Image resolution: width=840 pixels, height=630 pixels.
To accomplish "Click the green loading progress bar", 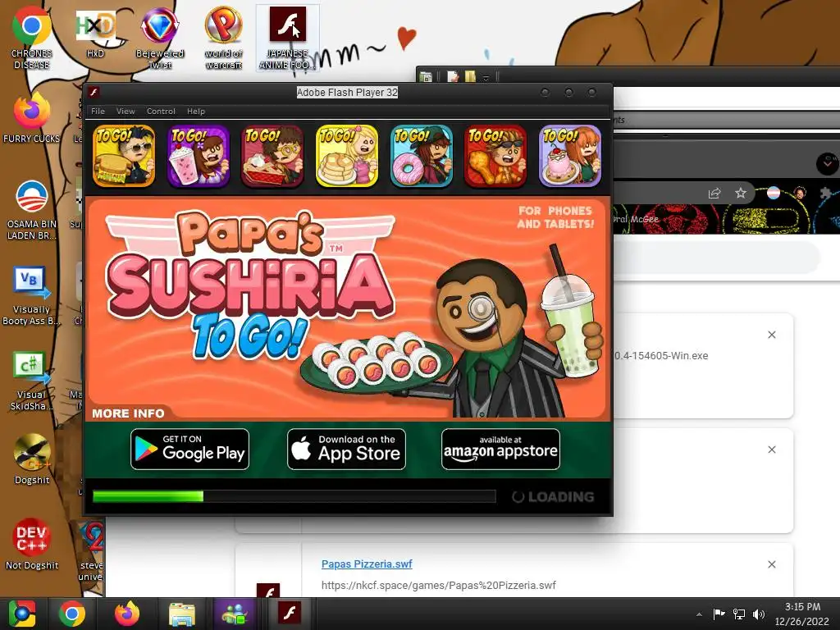I will click(294, 496).
